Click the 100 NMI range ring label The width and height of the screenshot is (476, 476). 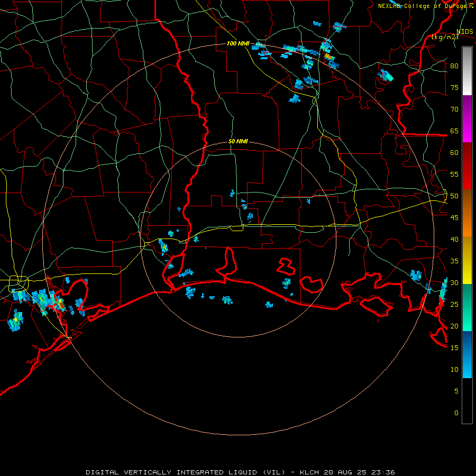pos(238,43)
